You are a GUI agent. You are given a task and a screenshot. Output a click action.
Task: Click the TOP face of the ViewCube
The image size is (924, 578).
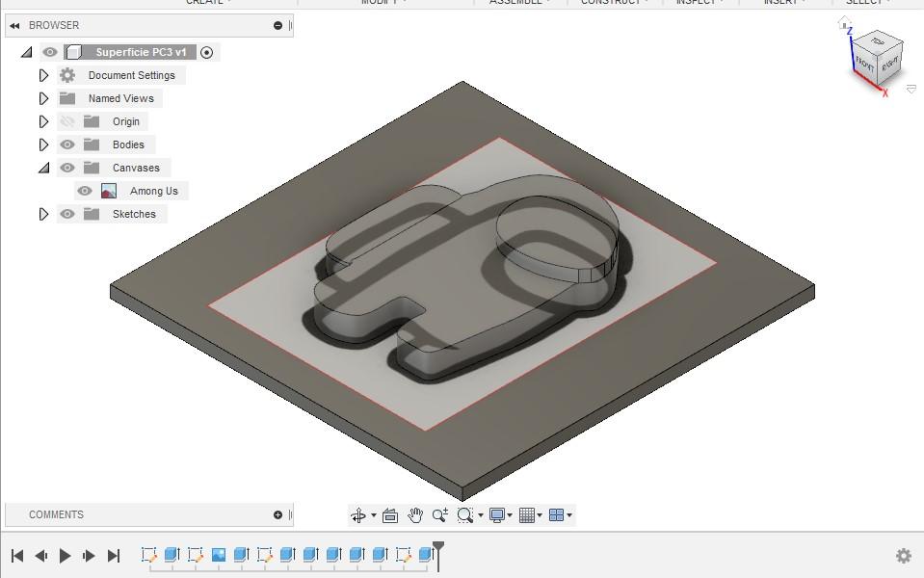pyautogui.click(x=878, y=41)
